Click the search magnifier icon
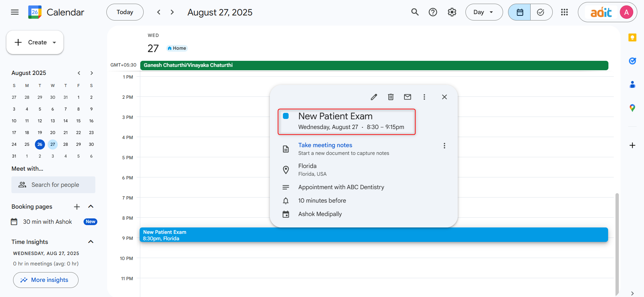644x297 pixels. (x=415, y=12)
